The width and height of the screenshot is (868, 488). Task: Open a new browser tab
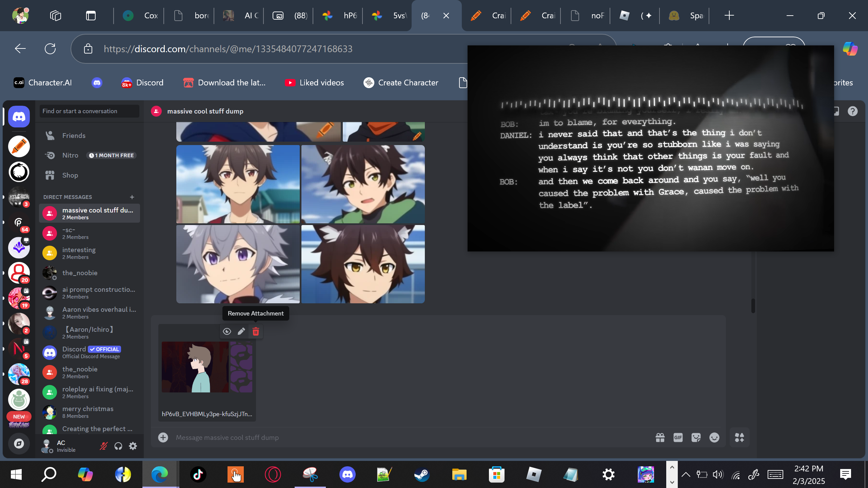[x=729, y=16]
